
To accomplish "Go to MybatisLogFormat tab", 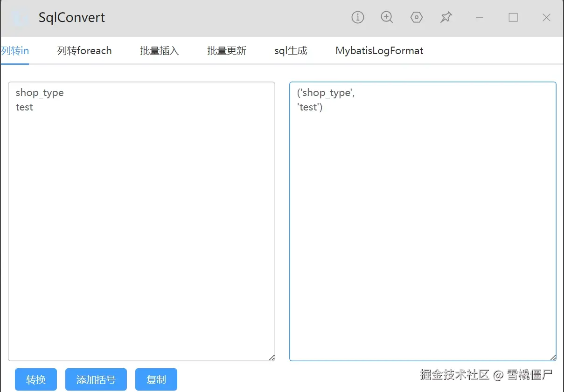I will click(x=379, y=50).
